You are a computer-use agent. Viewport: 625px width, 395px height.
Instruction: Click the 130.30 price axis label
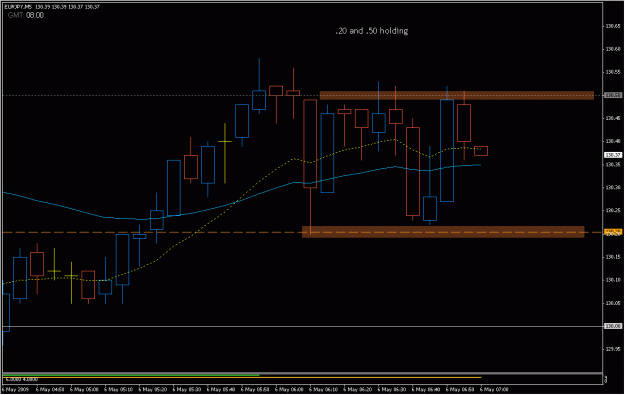point(613,187)
